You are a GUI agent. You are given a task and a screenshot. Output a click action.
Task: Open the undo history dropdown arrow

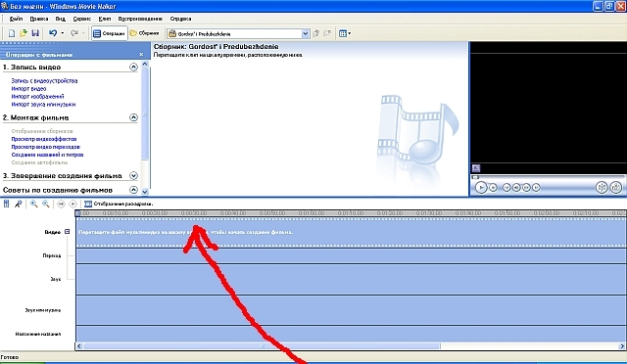(x=63, y=33)
